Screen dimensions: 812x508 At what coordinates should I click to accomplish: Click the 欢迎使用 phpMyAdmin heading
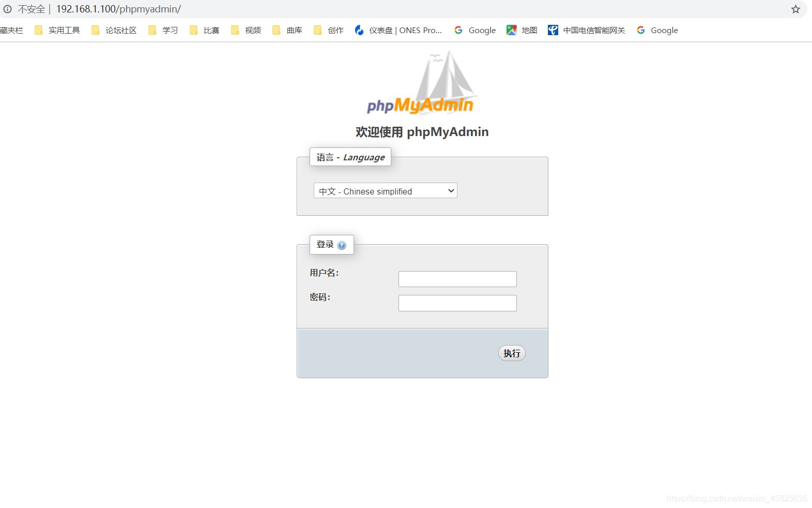pos(422,132)
